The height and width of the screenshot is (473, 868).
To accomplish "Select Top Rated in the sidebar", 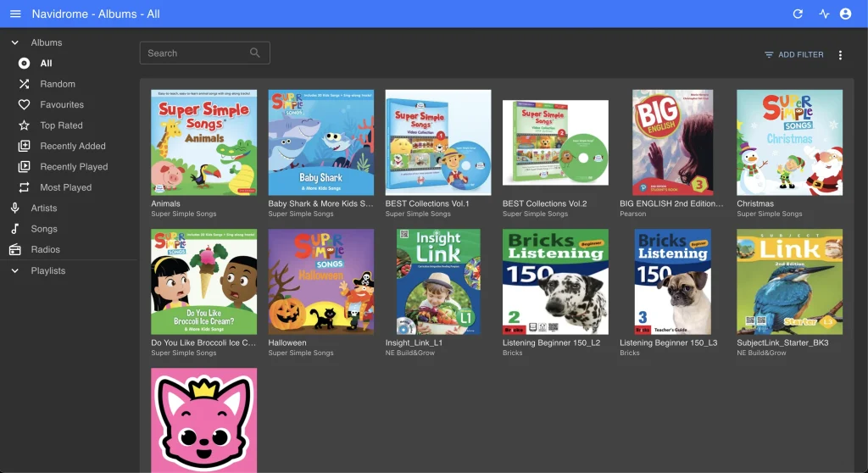I will [69, 125].
